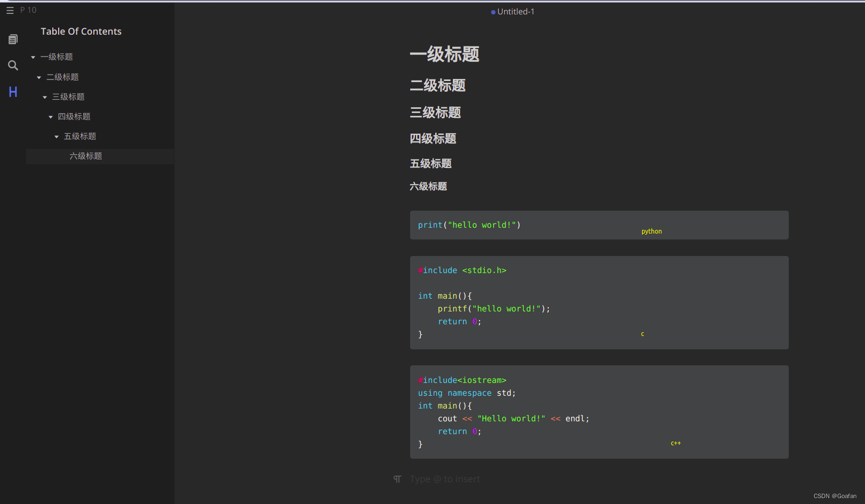Click the "P 10" word count indicator
The width and height of the screenshot is (865, 504).
click(28, 10)
